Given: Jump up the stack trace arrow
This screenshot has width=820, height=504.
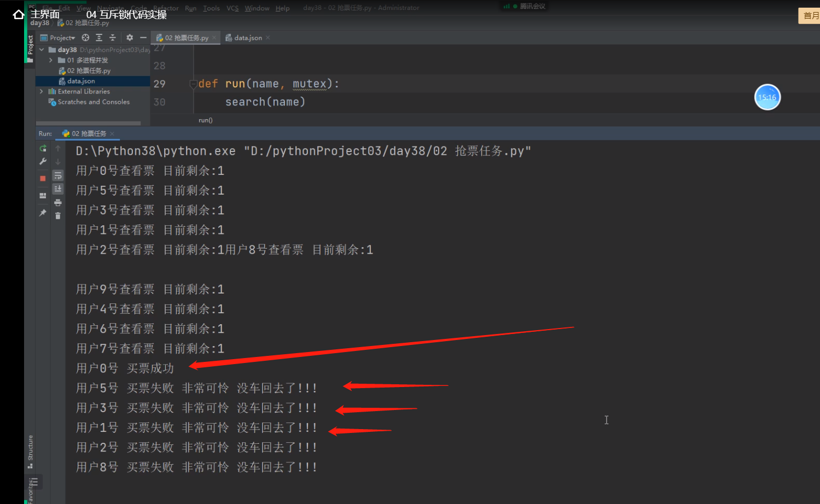Looking at the screenshot, I should [x=58, y=148].
